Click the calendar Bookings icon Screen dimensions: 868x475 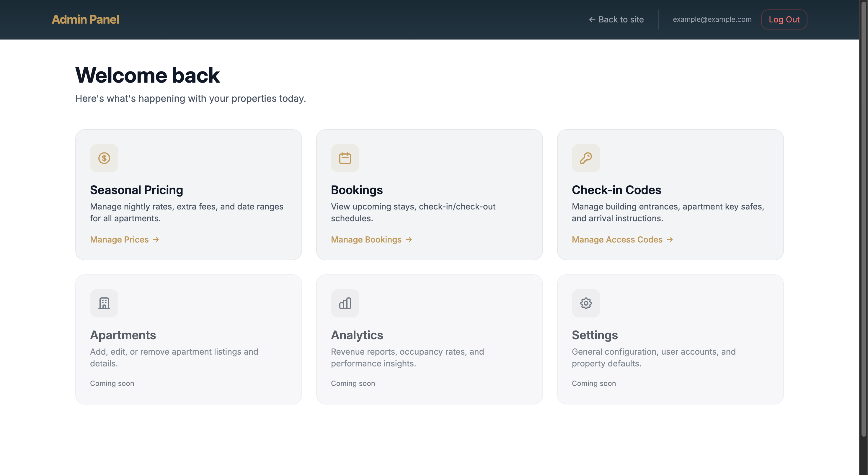[345, 158]
